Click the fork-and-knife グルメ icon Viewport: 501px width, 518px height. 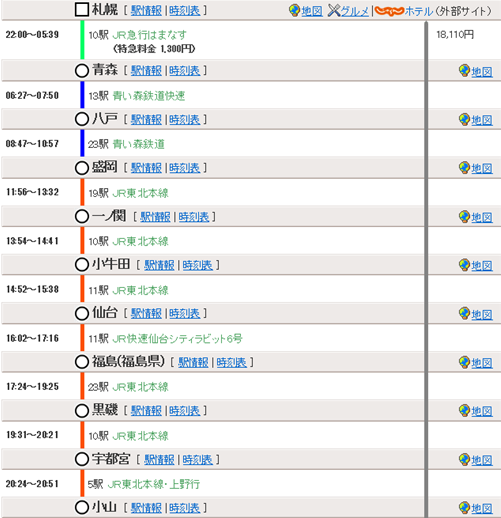coord(334,11)
